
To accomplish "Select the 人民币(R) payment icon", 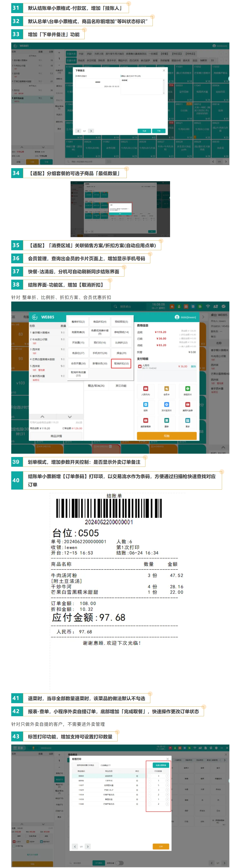I will (x=146, y=389).
